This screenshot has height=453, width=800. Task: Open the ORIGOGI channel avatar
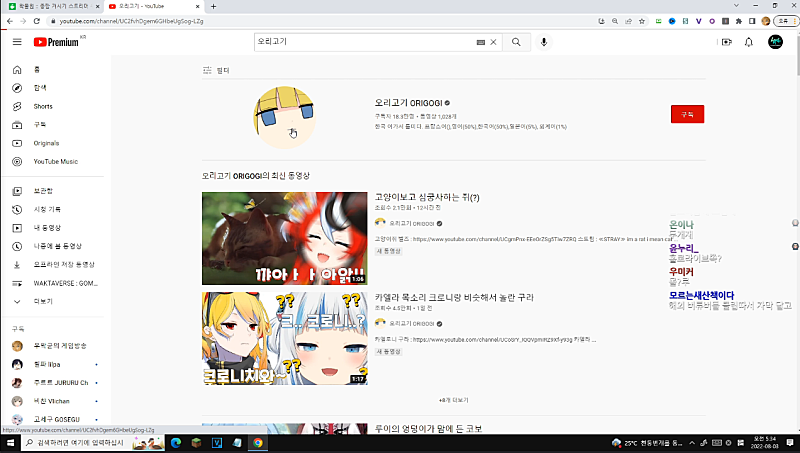285,117
